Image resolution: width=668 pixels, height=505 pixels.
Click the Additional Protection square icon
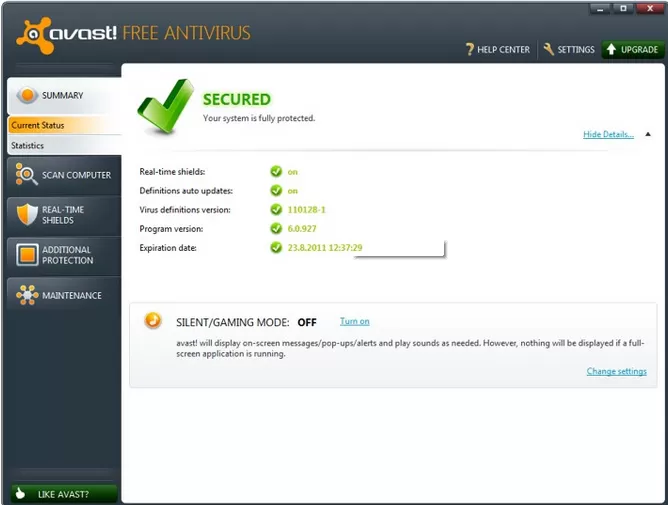27,255
